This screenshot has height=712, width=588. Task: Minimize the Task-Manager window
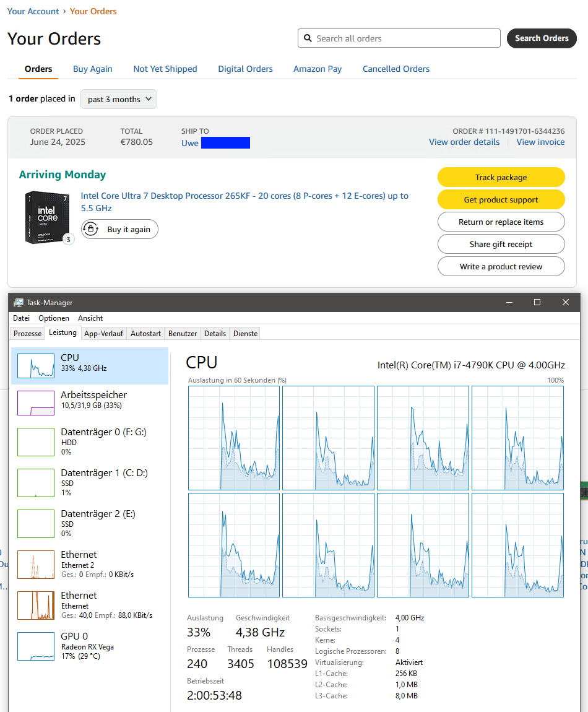point(509,302)
